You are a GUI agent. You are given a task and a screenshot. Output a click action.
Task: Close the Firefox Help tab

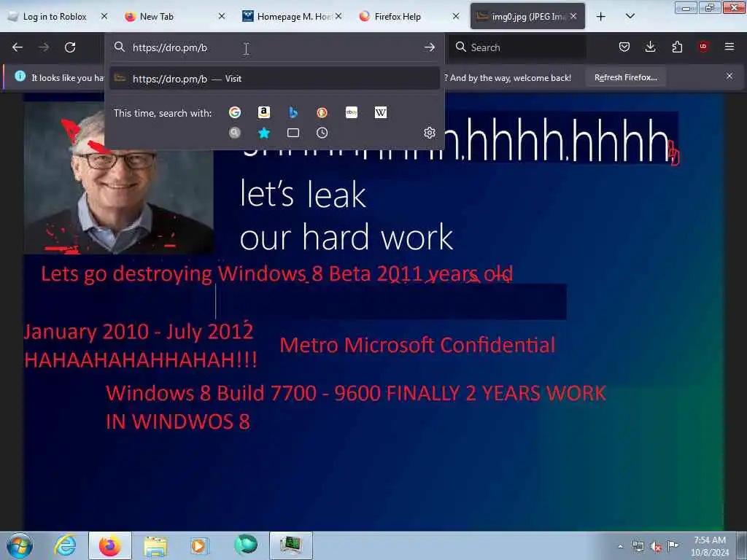456,17
